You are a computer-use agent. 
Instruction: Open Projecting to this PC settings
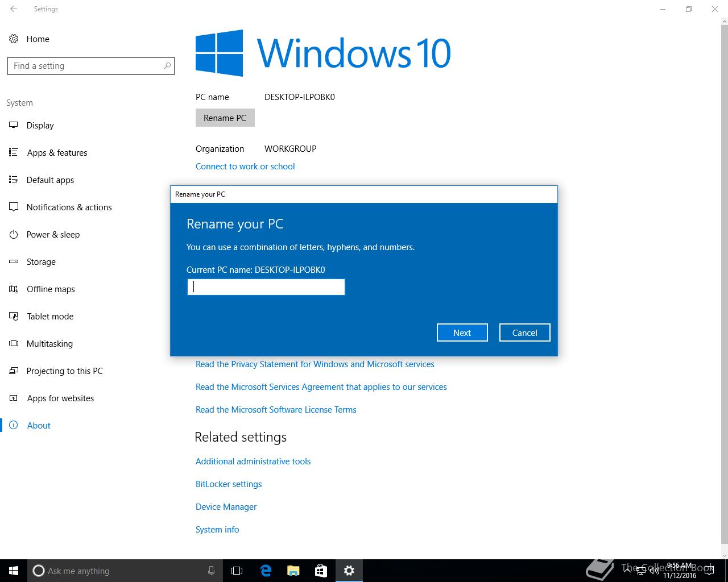click(65, 371)
